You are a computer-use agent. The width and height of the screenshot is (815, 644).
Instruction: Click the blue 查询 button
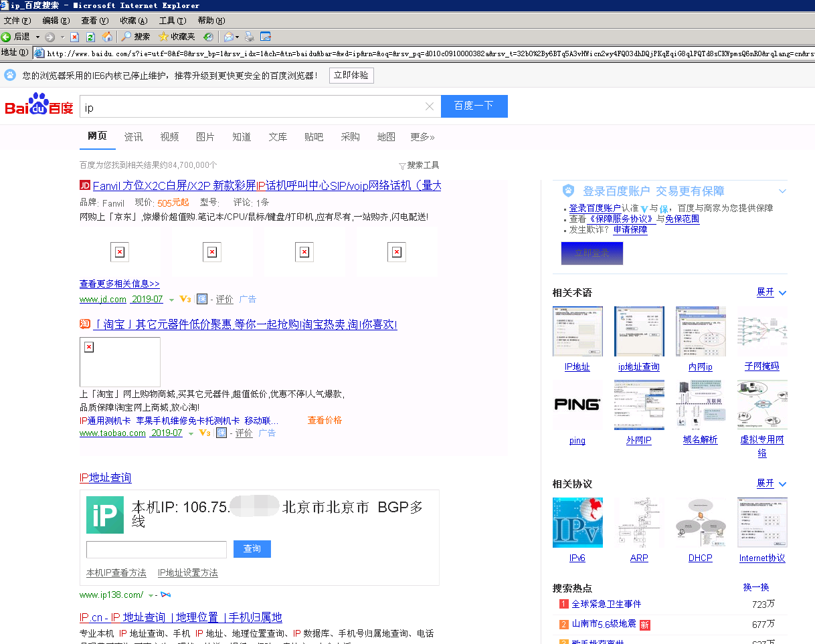click(x=252, y=549)
